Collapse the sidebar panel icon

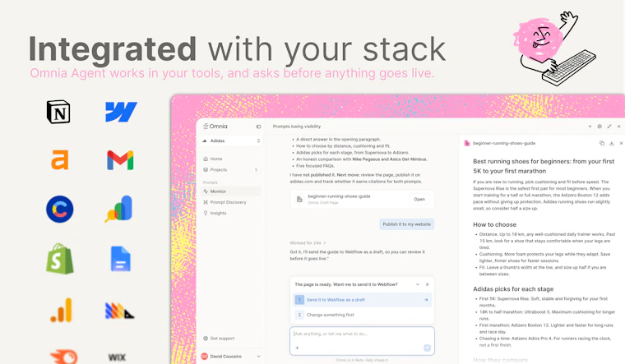click(259, 127)
